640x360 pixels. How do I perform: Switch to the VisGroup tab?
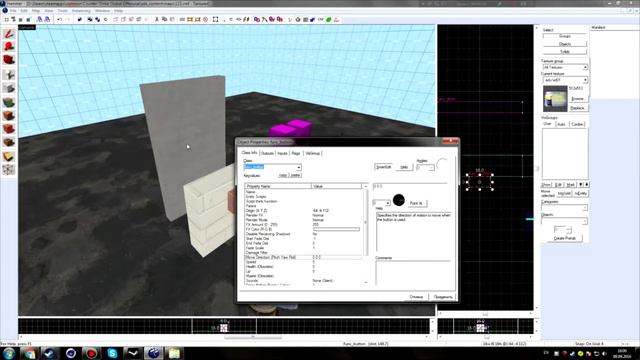pyautogui.click(x=313, y=153)
